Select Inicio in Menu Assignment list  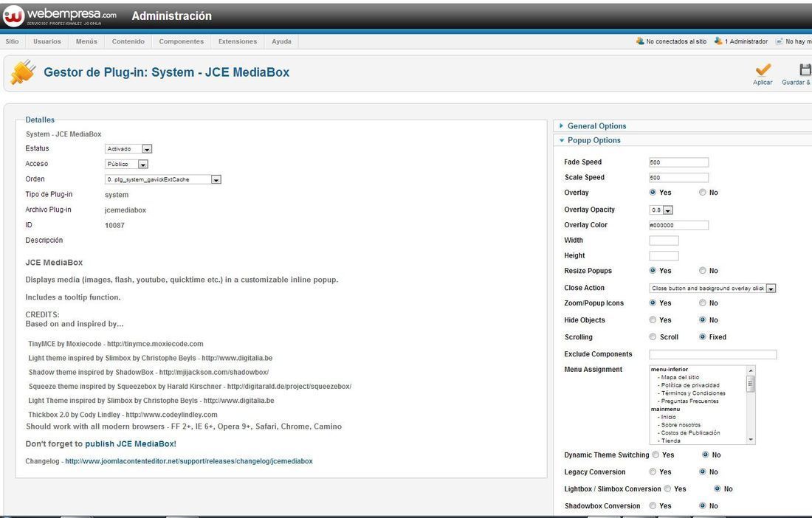668,417
